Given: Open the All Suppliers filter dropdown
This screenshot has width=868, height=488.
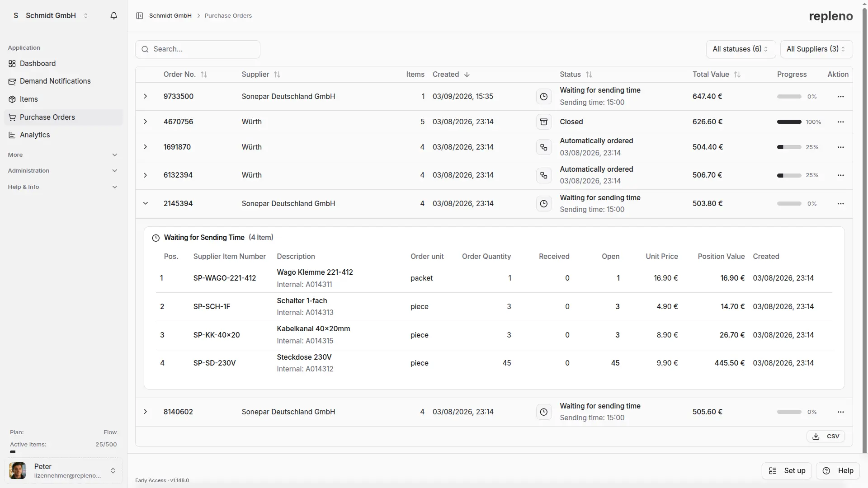Looking at the screenshot, I should click(x=816, y=49).
